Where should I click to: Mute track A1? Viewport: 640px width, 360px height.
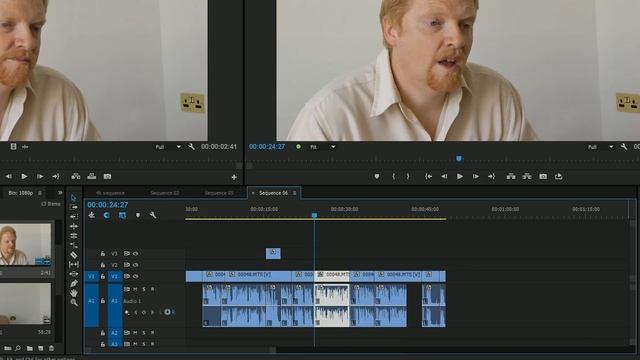(x=136, y=289)
